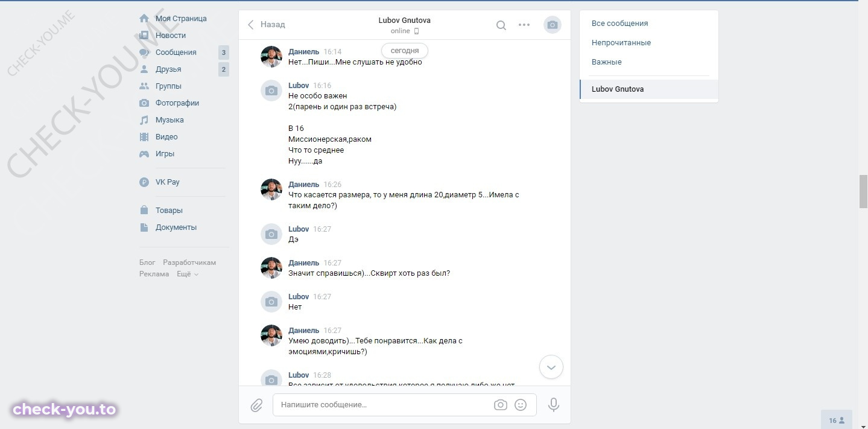Click sender name Lubov at 16:16
The height and width of the screenshot is (429, 868).
click(x=299, y=86)
